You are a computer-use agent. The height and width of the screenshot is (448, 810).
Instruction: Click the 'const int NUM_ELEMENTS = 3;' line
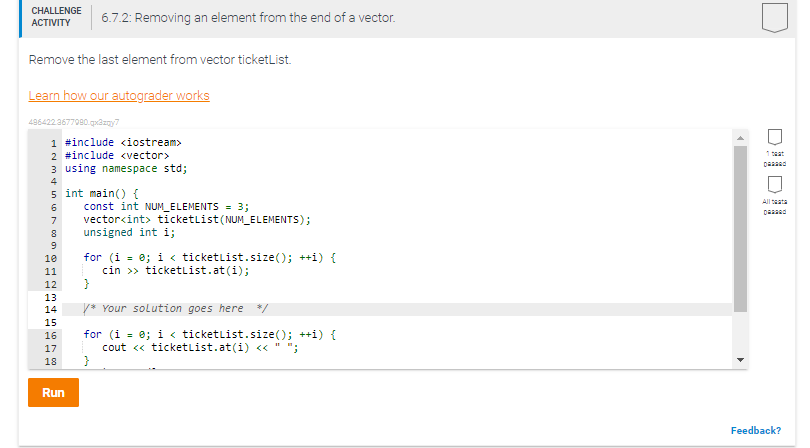[x=166, y=207]
